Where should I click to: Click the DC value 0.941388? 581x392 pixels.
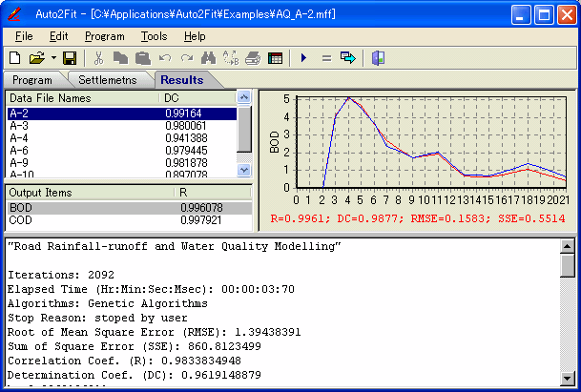click(x=186, y=138)
